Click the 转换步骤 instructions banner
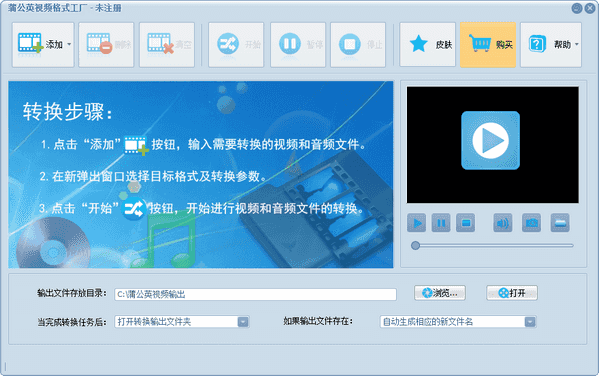Image resolution: width=599 pixels, height=376 pixels. [201, 174]
